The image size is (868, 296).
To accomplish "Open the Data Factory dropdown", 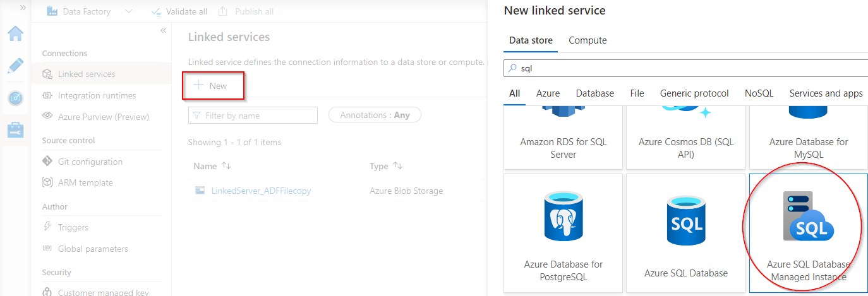I will point(129,11).
